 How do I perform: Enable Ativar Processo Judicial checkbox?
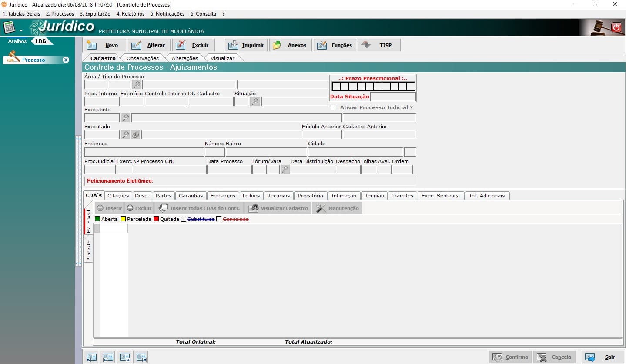[x=333, y=107]
